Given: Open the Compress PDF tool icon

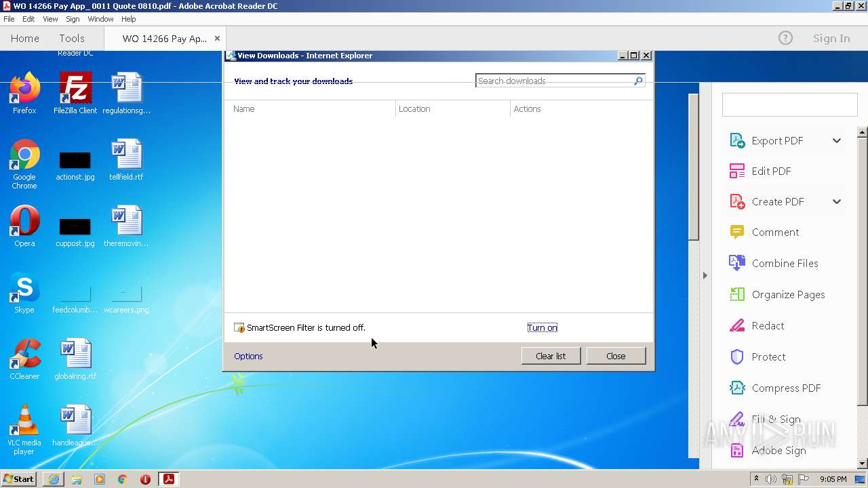Looking at the screenshot, I should click(x=737, y=388).
